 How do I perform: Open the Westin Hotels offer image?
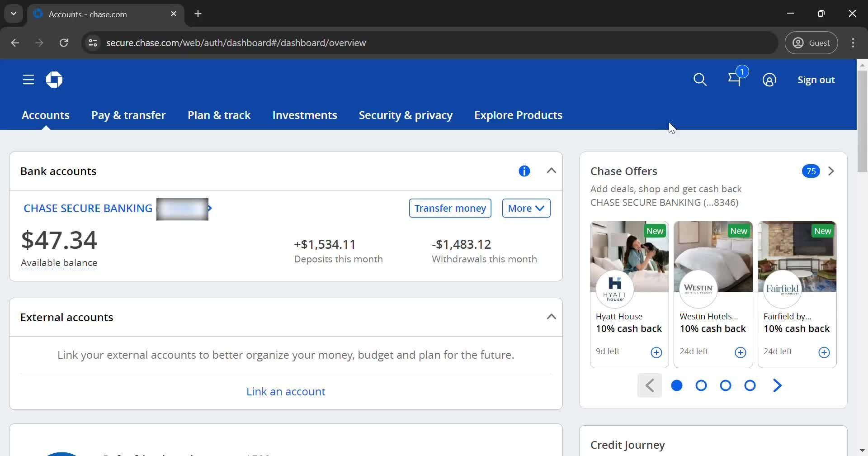pos(713,256)
